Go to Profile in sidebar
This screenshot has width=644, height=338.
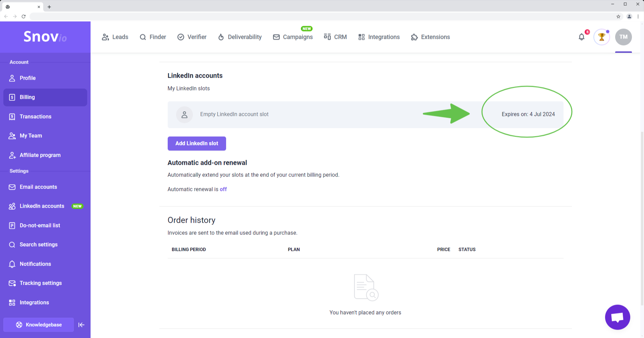pyautogui.click(x=45, y=78)
